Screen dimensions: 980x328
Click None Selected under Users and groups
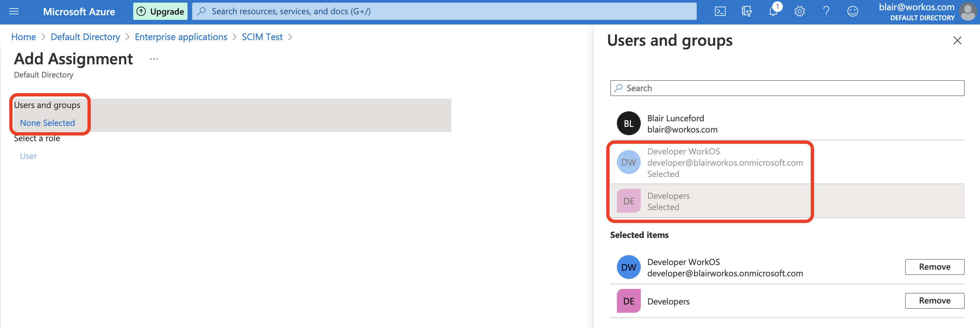click(x=48, y=123)
